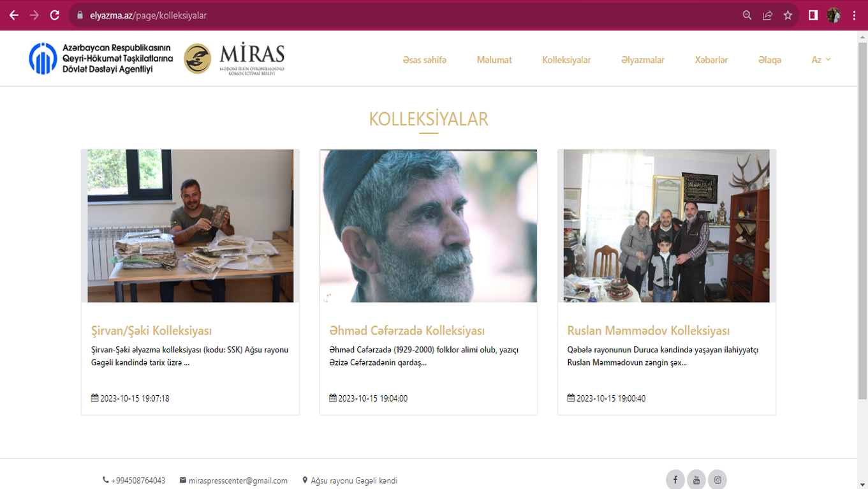Reload the page with the refresh icon
The width and height of the screenshot is (868, 489).
pos(55,15)
